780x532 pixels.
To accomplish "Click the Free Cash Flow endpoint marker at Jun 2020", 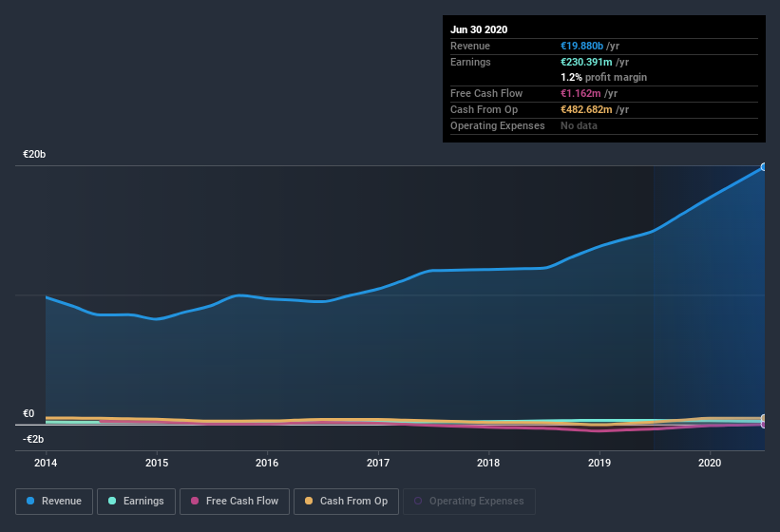I will tap(764, 425).
